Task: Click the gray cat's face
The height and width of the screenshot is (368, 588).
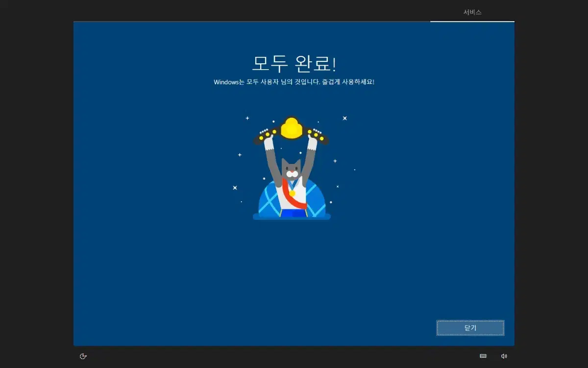Action: [x=291, y=170]
